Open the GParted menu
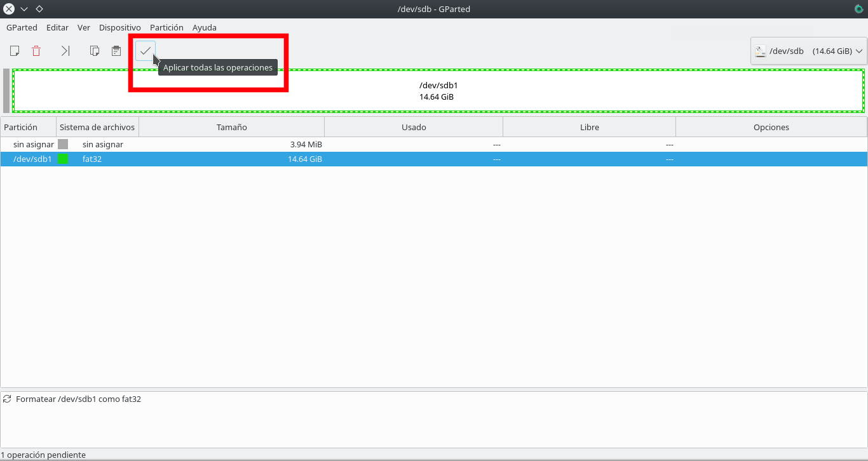The height and width of the screenshot is (461, 868). click(x=22, y=28)
